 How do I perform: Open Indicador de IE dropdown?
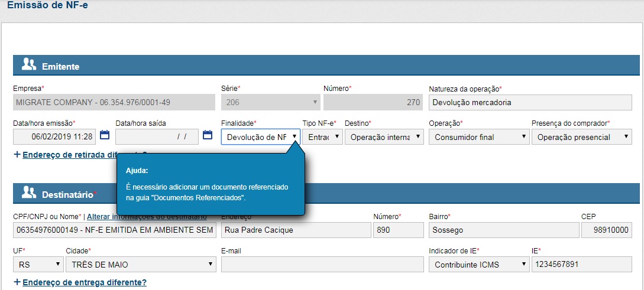click(479, 265)
